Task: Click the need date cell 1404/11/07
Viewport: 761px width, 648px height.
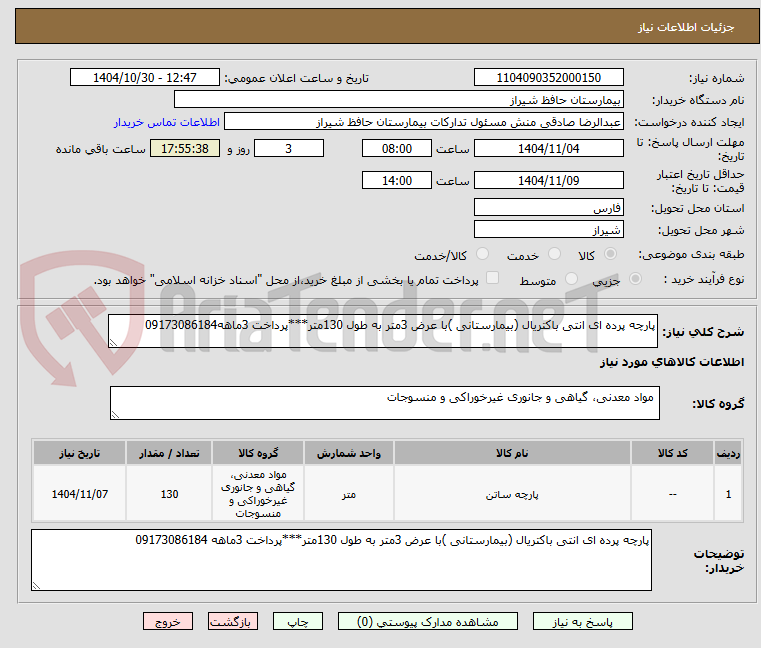Action: [x=80, y=494]
